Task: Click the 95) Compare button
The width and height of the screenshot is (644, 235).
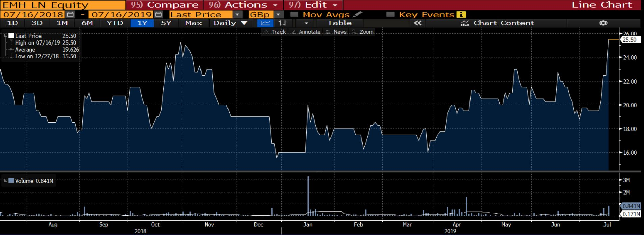Action: pyautogui.click(x=164, y=5)
